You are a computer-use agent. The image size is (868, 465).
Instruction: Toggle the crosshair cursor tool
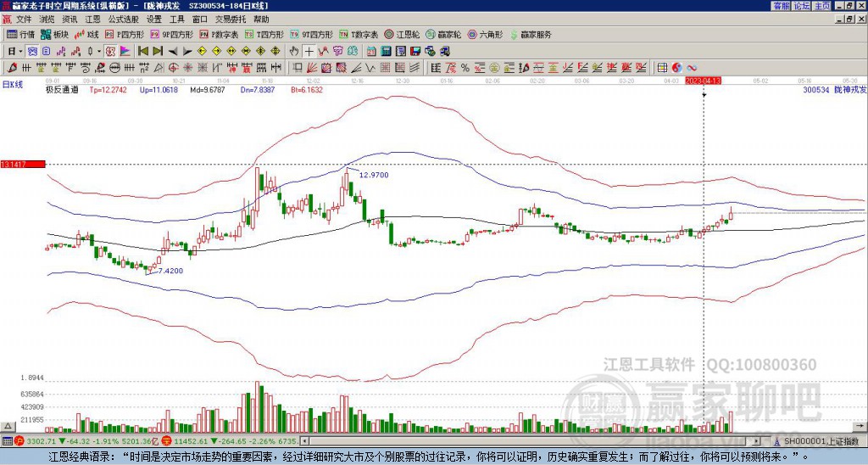pos(309,52)
